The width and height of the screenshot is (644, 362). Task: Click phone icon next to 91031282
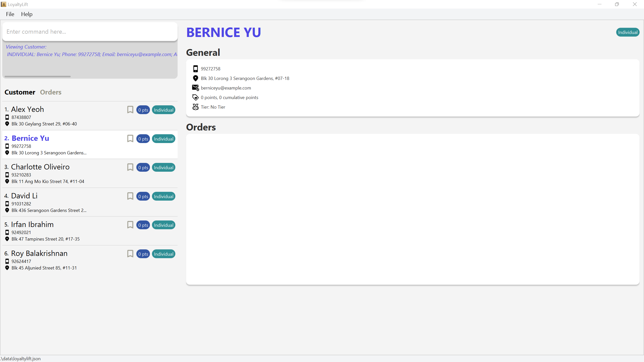[7, 204]
